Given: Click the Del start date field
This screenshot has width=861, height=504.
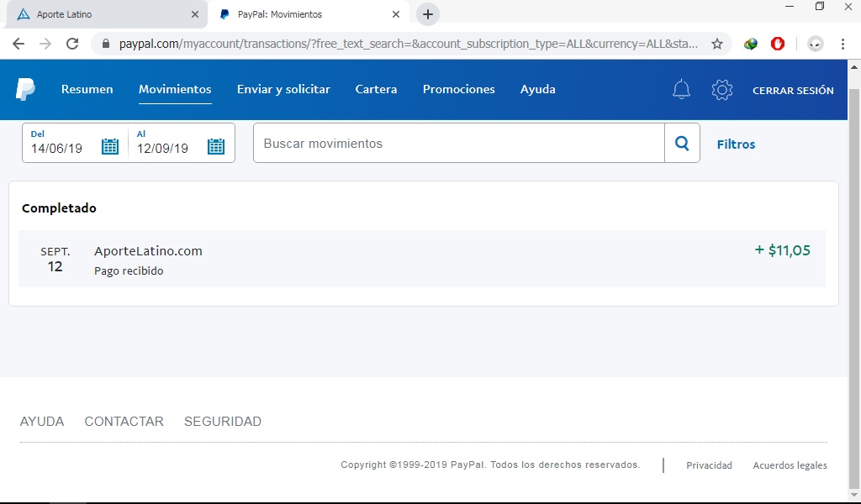Looking at the screenshot, I should (75, 143).
